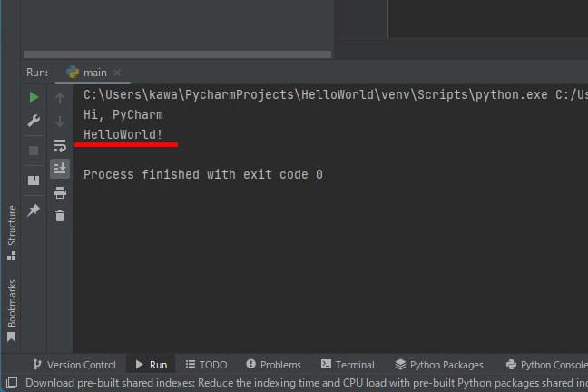This screenshot has width=588, height=392.
Task: Click the pre-built shared indexes notification
Action: coord(307,383)
